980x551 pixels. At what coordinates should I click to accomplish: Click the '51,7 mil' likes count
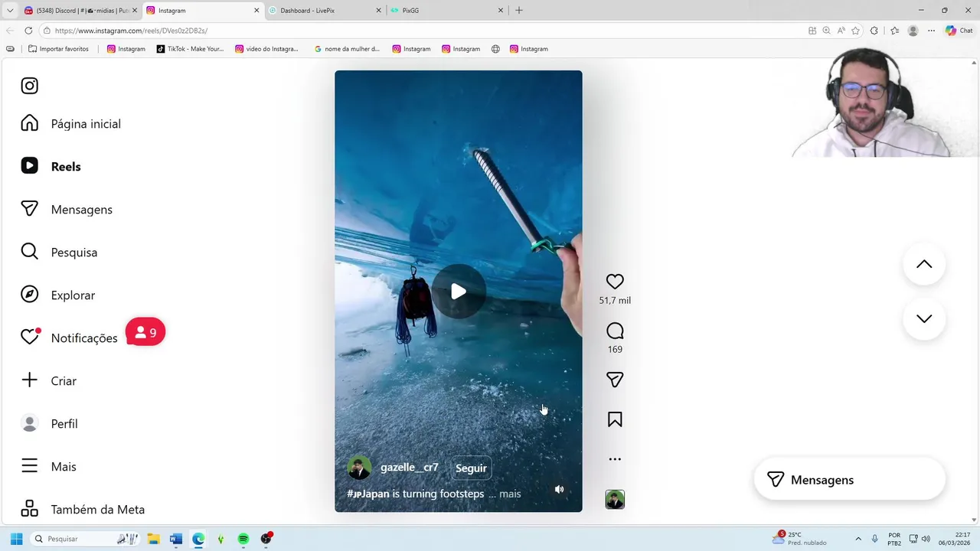pyautogui.click(x=615, y=301)
